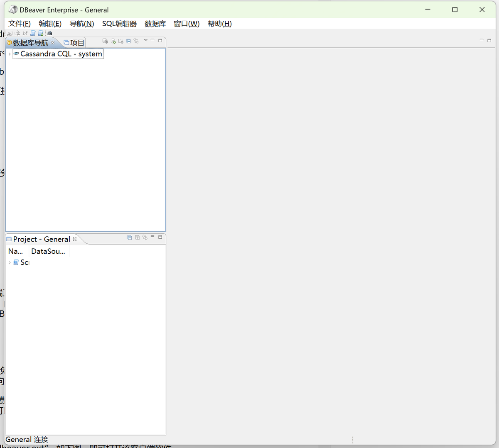
Task: Click the driver manager icon in navigator panel
Action: 105,41
